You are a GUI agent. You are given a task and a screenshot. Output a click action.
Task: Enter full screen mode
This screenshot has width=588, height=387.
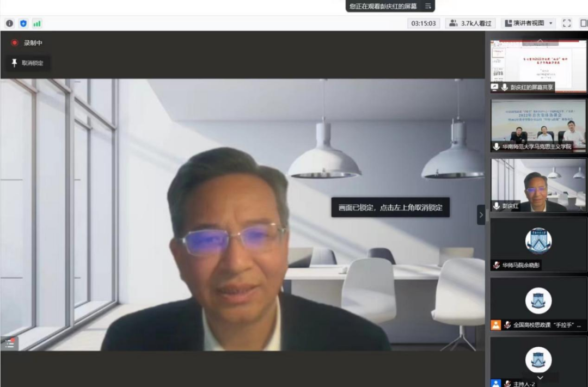tap(567, 23)
